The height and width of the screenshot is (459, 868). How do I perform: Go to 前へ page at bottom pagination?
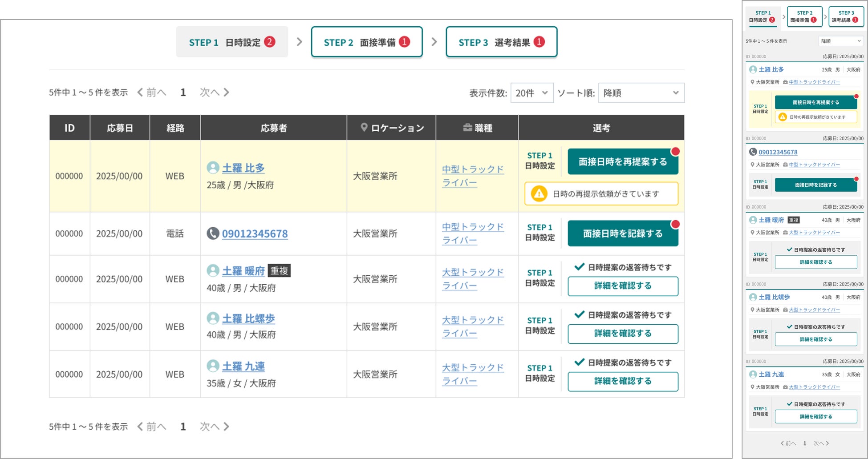tap(152, 427)
